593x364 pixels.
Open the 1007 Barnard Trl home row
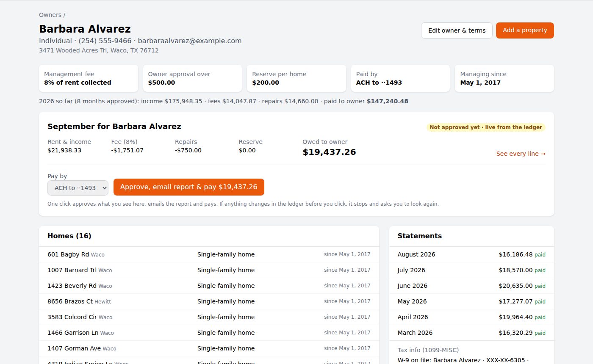click(209, 270)
